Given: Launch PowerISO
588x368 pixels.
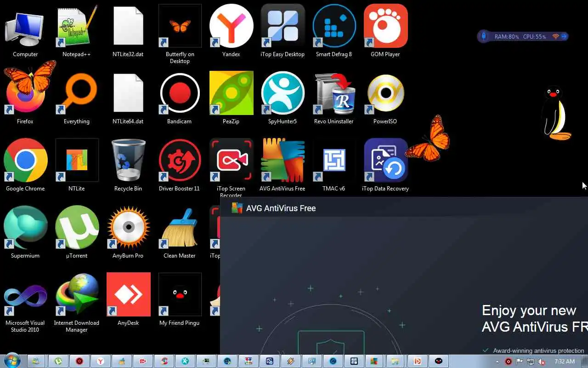Looking at the screenshot, I should pos(385,98).
